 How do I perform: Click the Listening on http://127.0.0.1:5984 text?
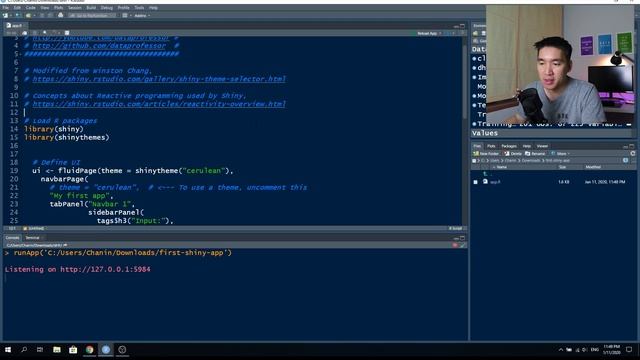[78, 269]
